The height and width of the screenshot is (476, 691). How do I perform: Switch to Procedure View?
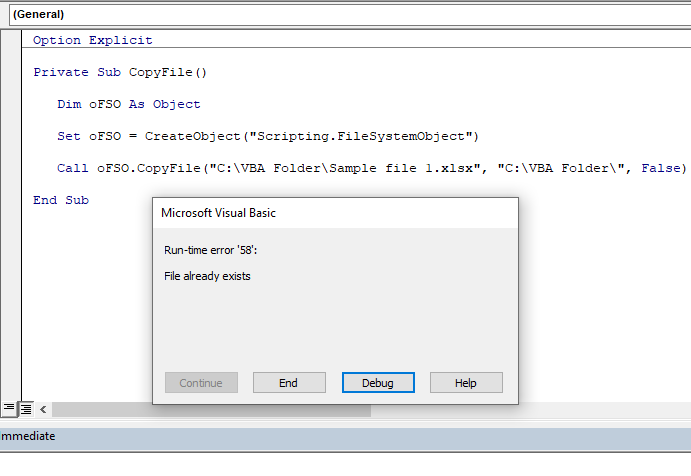point(8,409)
